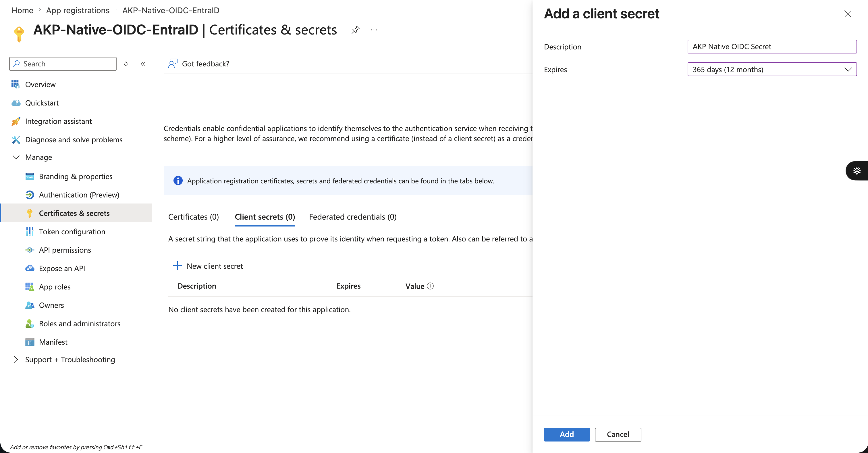Click the Expose an API cloud icon

[x=30, y=268]
